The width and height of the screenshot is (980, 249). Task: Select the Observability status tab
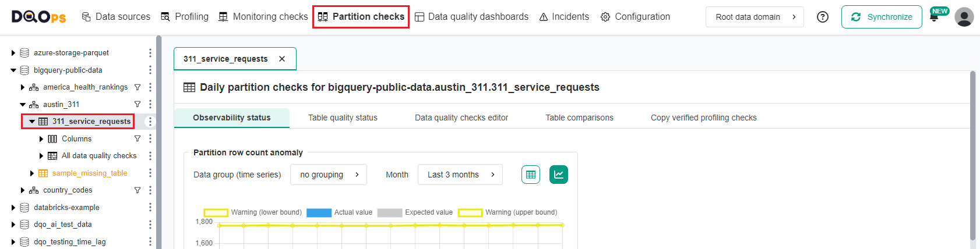pos(232,118)
